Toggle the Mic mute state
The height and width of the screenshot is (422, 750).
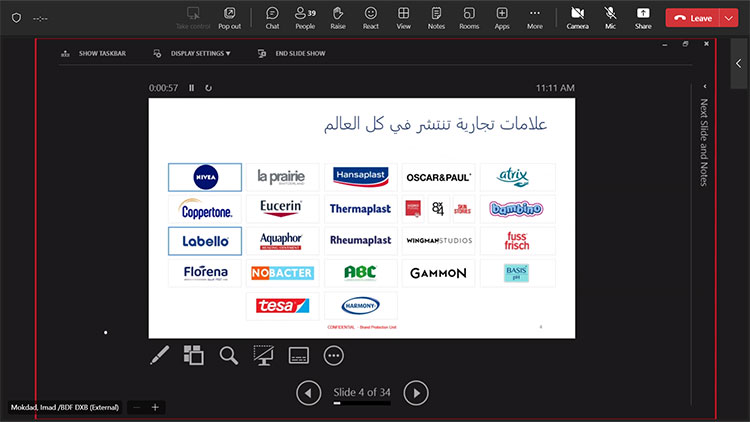[x=610, y=17]
